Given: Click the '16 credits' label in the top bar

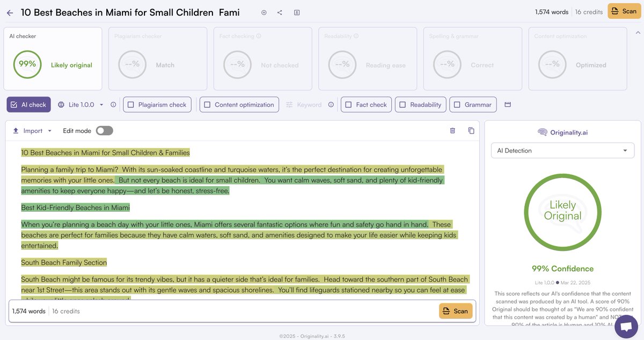Looking at the screenshot, I should [589, 12].
